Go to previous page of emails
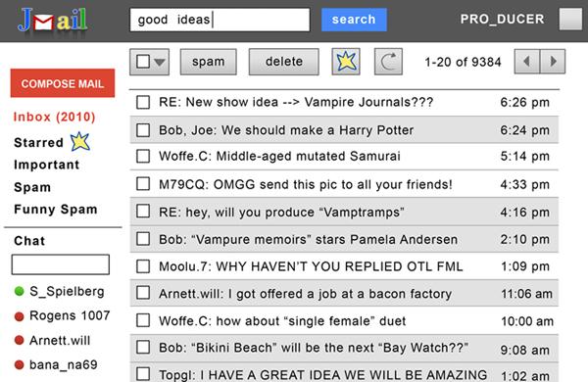This screenshot has width=588, height=382. (527, 62)
